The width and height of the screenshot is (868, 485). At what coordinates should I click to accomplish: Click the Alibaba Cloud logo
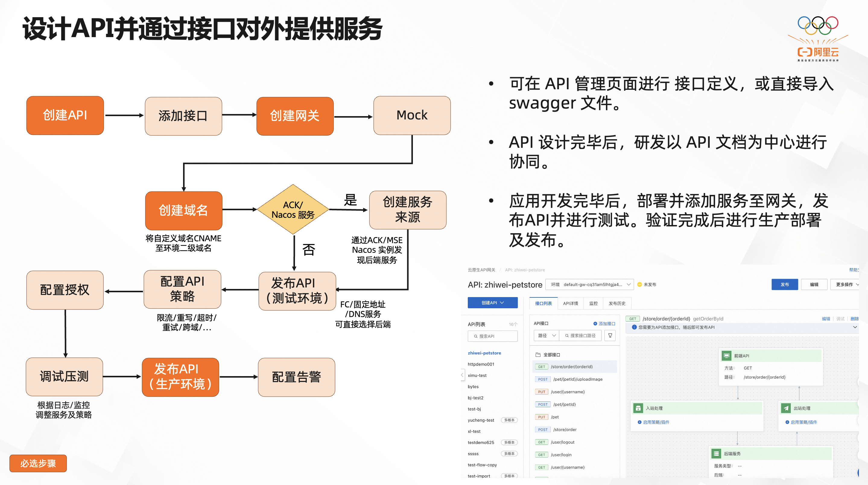818,52
